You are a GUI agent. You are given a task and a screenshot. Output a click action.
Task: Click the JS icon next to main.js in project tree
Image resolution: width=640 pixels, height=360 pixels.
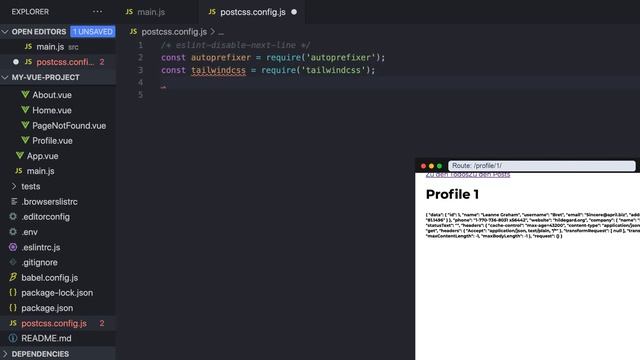tap(18, 171)
